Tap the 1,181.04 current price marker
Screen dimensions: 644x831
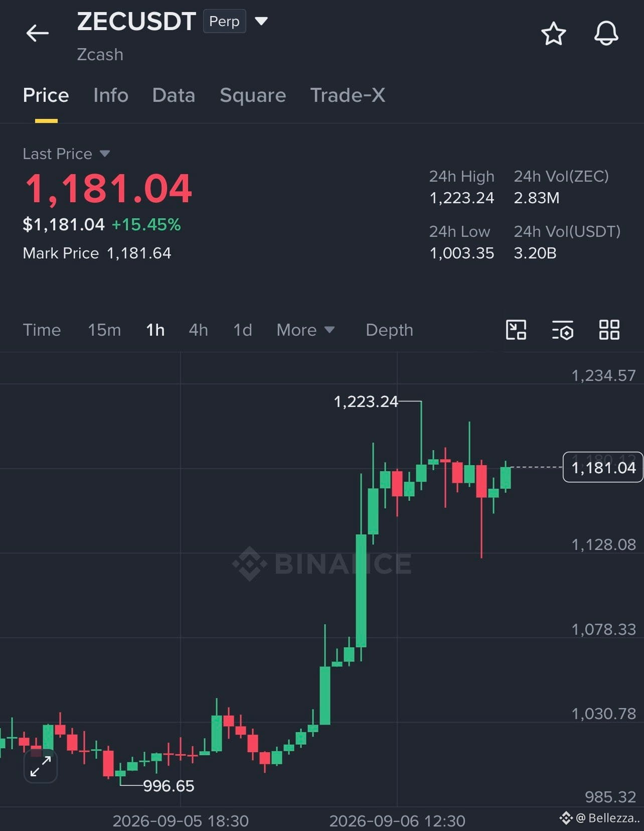coord(603,467)
